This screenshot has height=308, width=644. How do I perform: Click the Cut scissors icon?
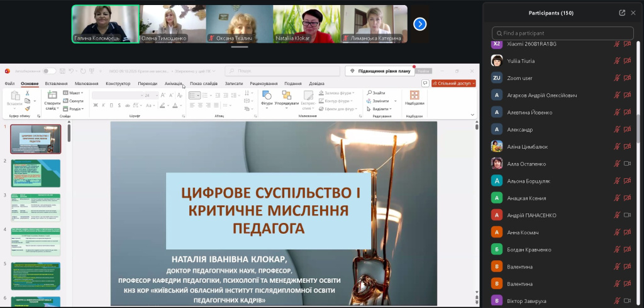[28, 93]
